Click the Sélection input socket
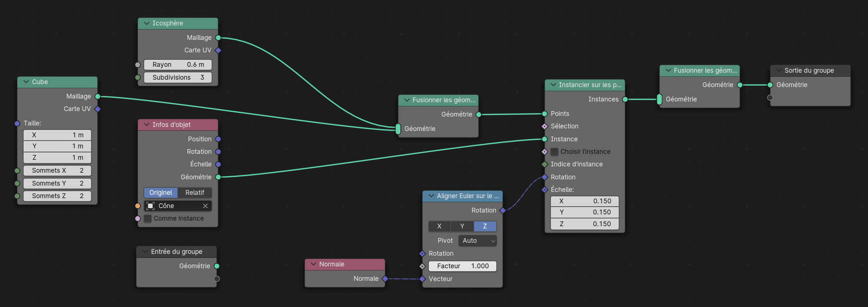This screenshot has height=307, width=868. coord(545,126)
